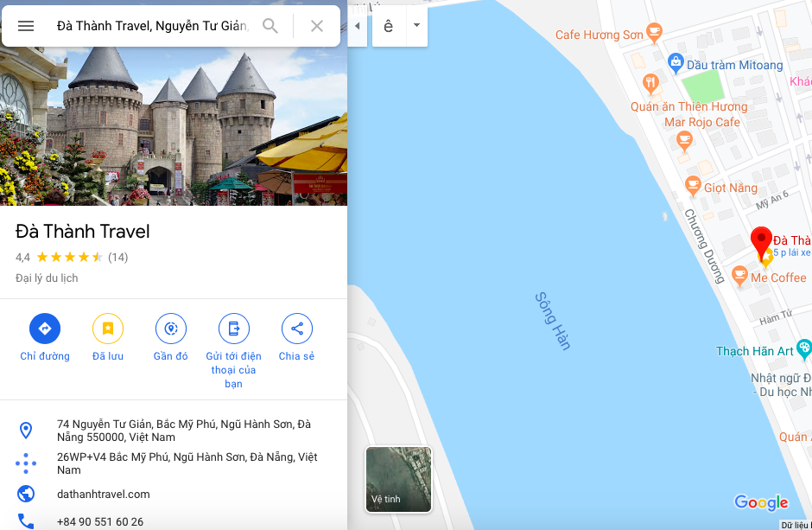Click the Dầu tràm Mitoang label
The image size is (812, 530).
tap(735, 66)
